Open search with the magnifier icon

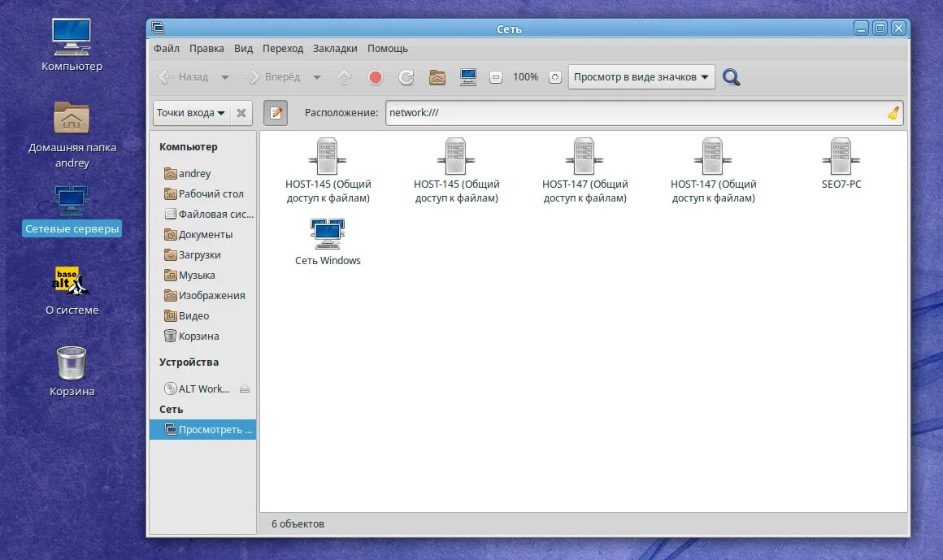pyautogui.click(x=731, y=77)
